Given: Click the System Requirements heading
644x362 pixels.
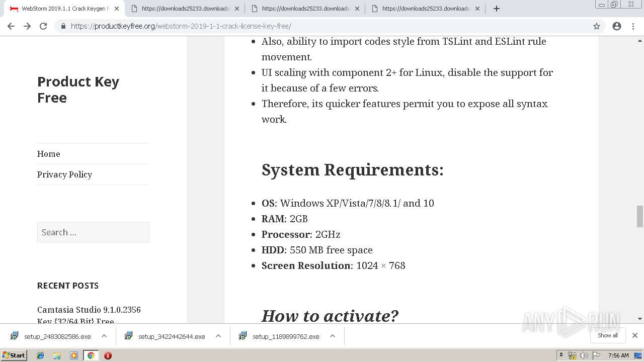Looking at the screenshot, I should [353, 170].
